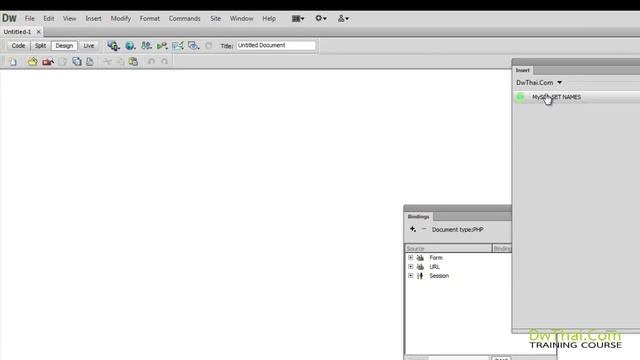
Task: Click the Dreamweaver Dw logo icon
Action: pyautogui.click(x=9, y=18)
